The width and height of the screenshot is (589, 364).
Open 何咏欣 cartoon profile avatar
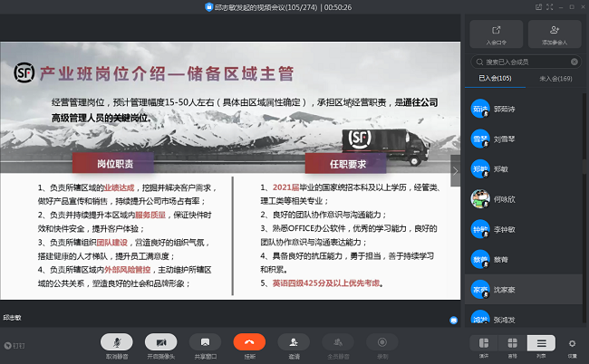(480, 199)
